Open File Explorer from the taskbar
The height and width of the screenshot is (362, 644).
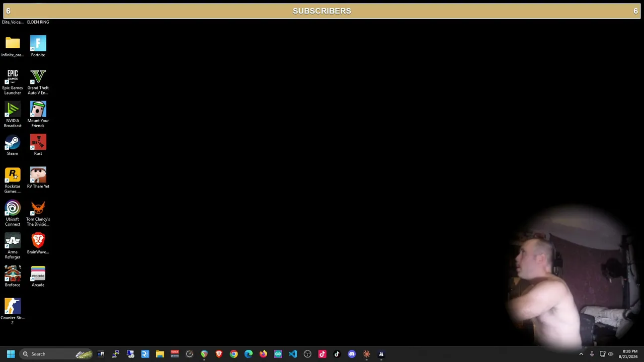pyautogui.click(x=160, y=354)
